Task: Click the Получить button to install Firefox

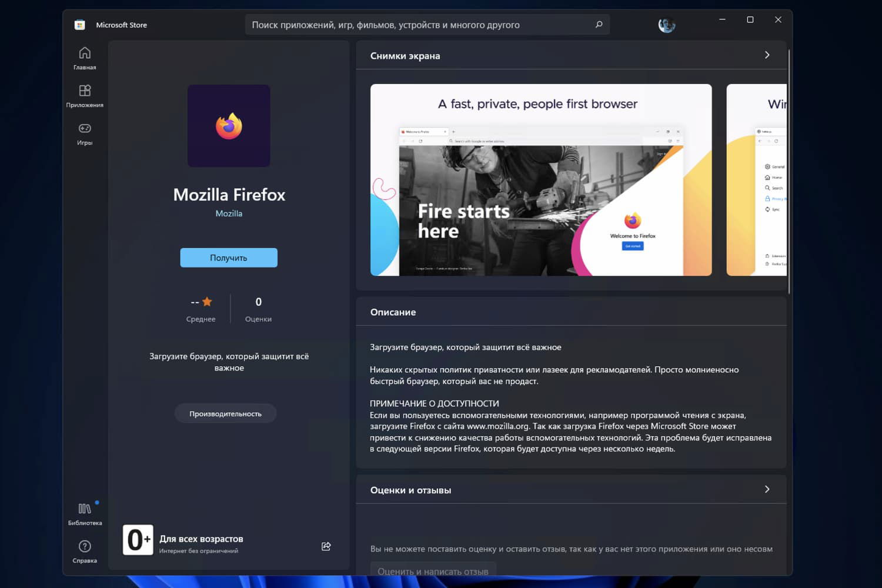Action: [x=229, y=258]
